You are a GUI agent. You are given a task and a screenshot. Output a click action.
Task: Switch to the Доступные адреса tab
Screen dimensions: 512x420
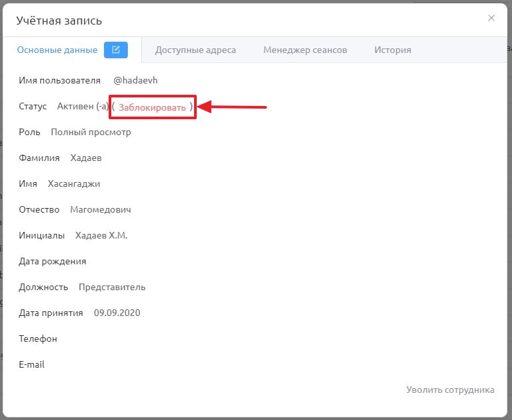(195, 50)
